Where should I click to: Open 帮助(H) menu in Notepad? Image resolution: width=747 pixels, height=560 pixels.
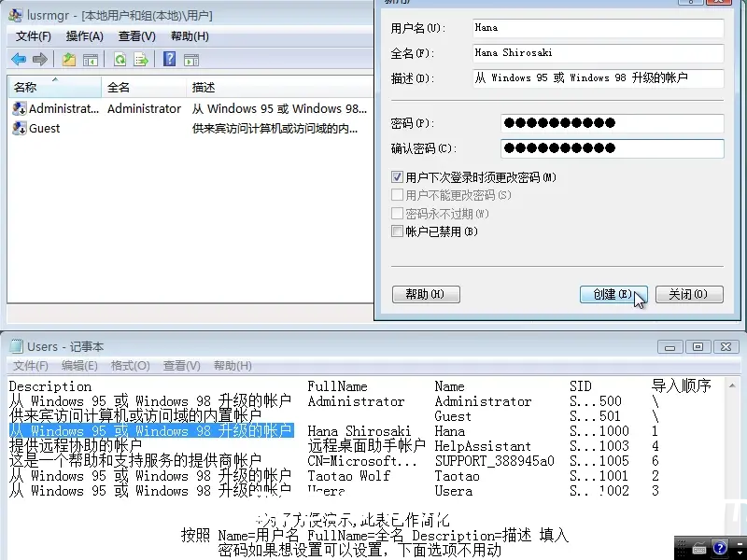pyautogui.click(x=233, y=366)
